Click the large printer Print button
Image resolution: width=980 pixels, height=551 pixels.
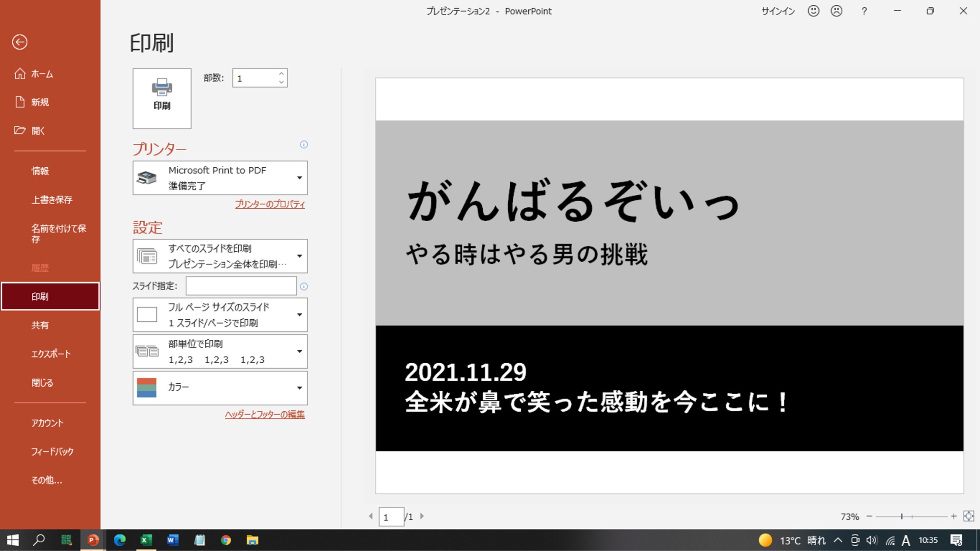(x=162, y=98)
